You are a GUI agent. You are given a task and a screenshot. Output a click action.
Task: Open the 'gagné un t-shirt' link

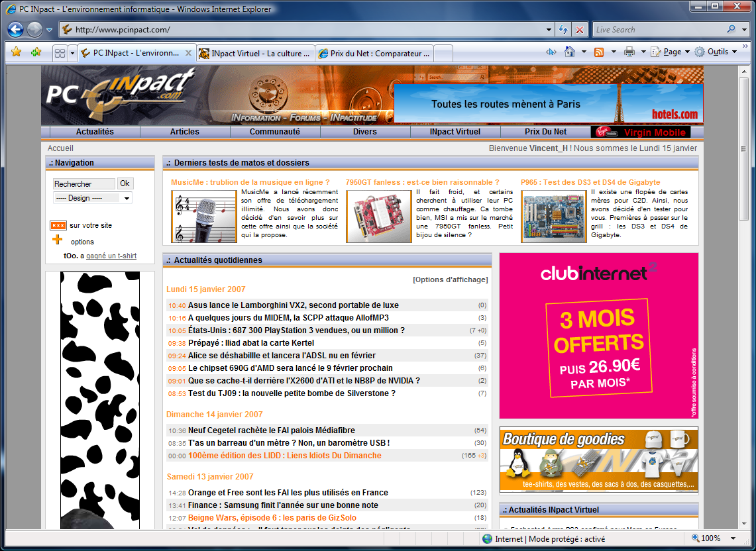coord(111,256)
